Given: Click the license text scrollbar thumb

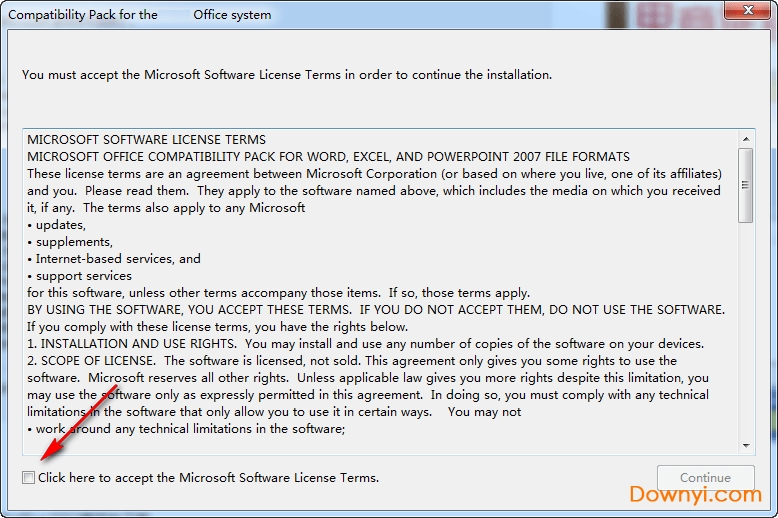Looking at the screenshot, I should coord(746,185).
